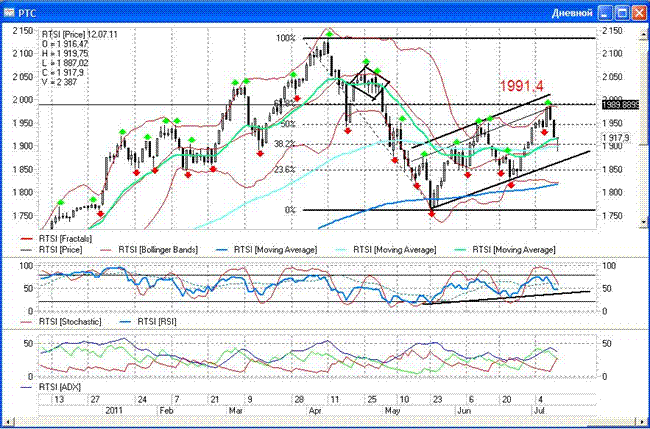
Task: Click the red 1991,4 price annotation
Action: point(521,86)
